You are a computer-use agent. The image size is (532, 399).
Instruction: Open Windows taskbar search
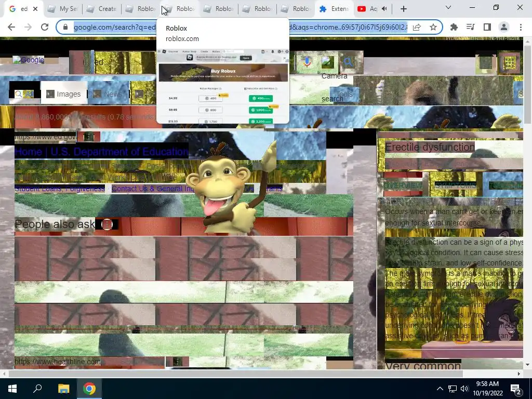37,389
